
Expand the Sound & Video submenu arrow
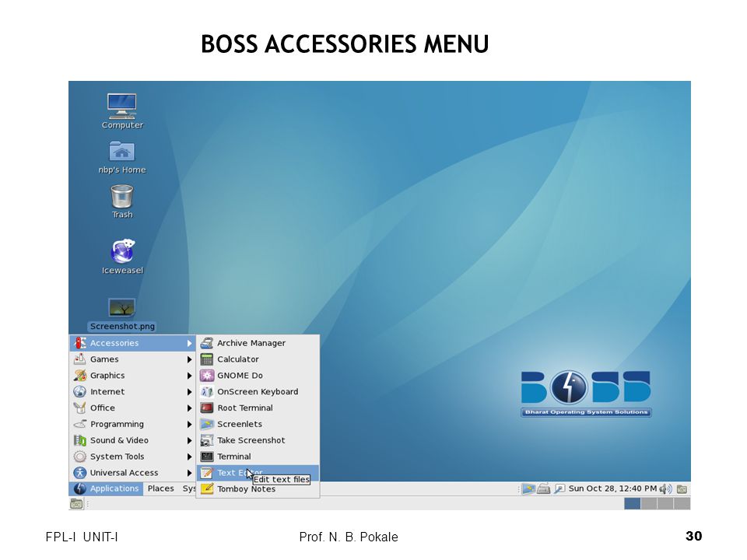tap(189, 440)
